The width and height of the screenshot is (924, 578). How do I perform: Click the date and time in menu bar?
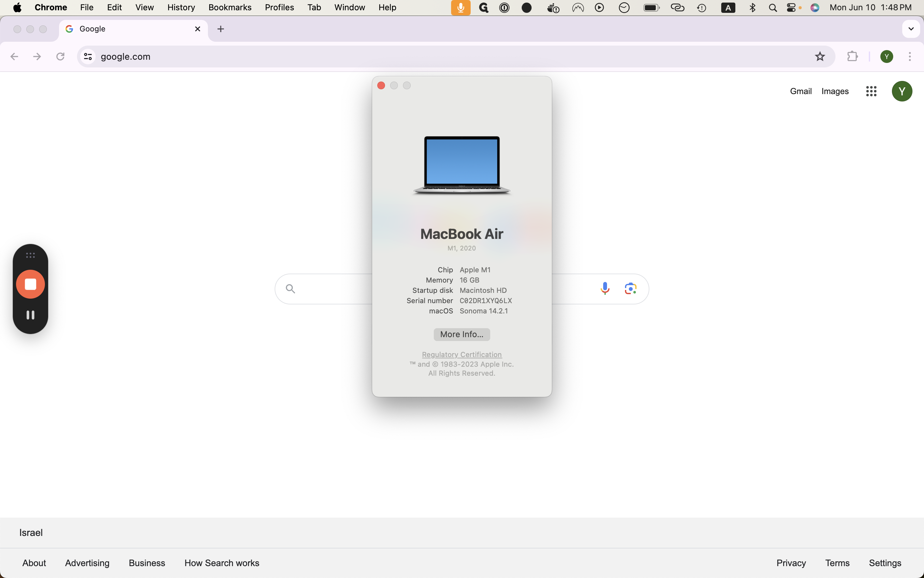pyautogui.click(x=870, y=8)
